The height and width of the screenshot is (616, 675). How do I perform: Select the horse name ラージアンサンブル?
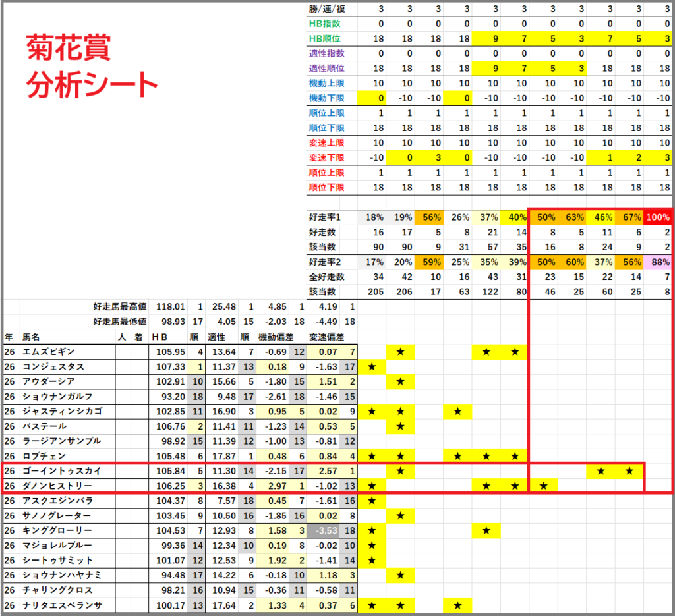click(61, 441)
